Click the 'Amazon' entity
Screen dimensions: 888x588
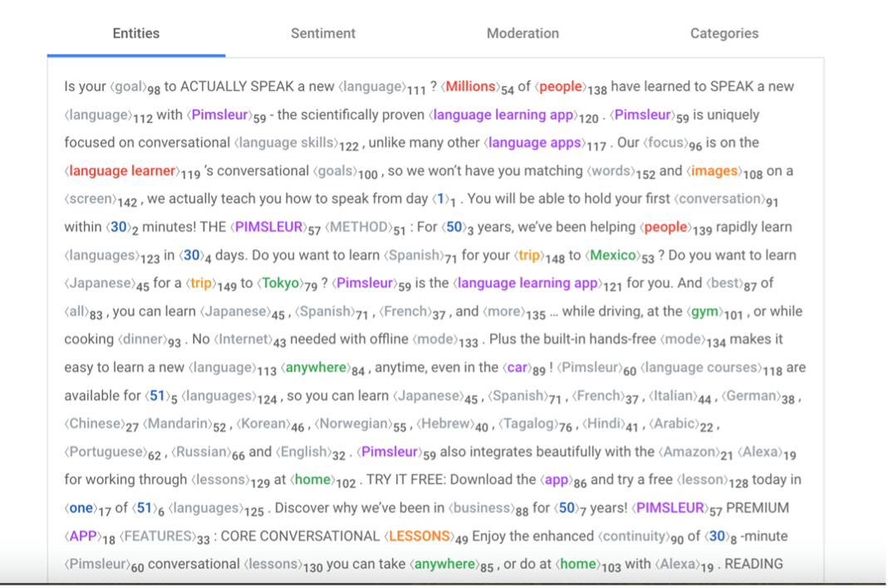689,452
